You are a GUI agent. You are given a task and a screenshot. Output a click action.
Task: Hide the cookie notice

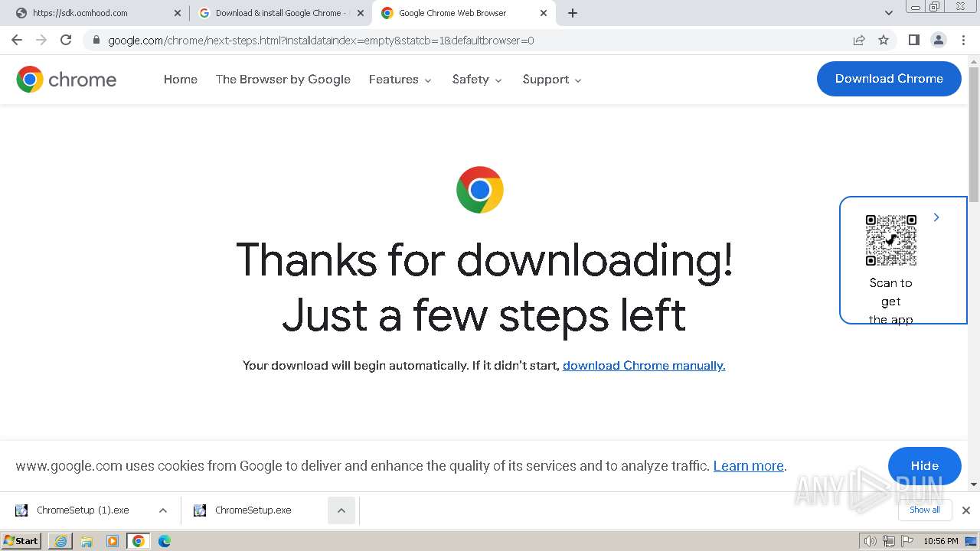pos(925,466)
